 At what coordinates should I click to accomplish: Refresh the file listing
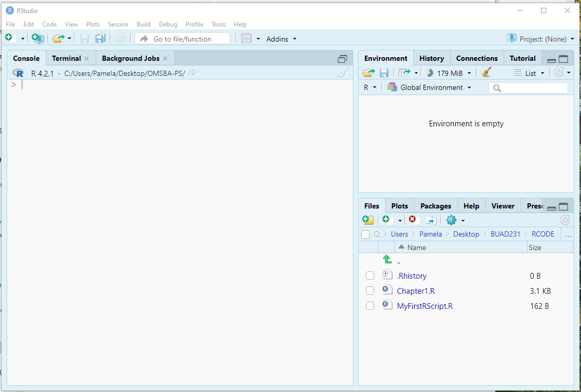[x=565, y=220]
